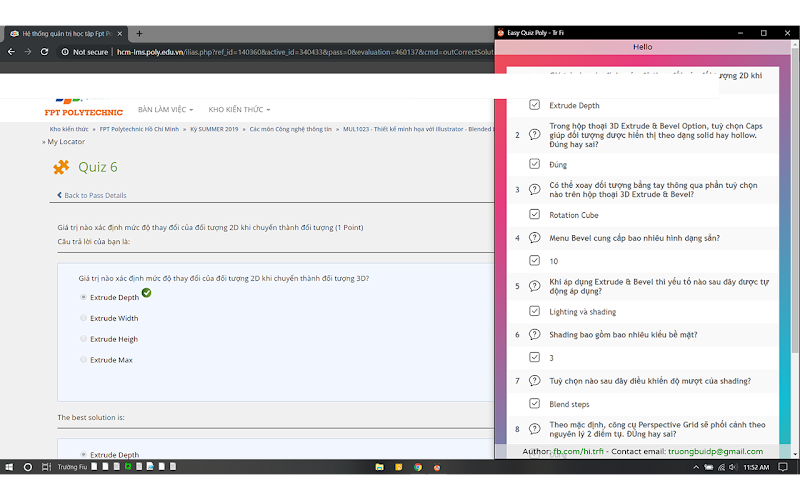Toggle the checkbox for answer 10
The width and height of the screenshot is (800, 500).
534,260
